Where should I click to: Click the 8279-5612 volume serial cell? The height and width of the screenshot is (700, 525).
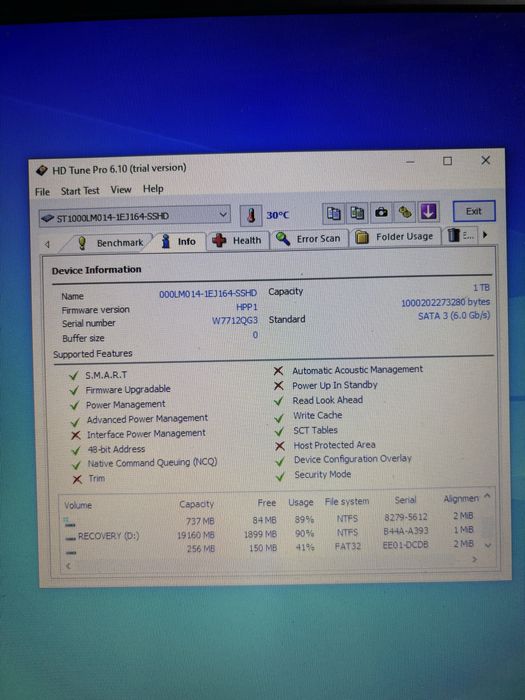pyautogui.click(x=405, y=517)
